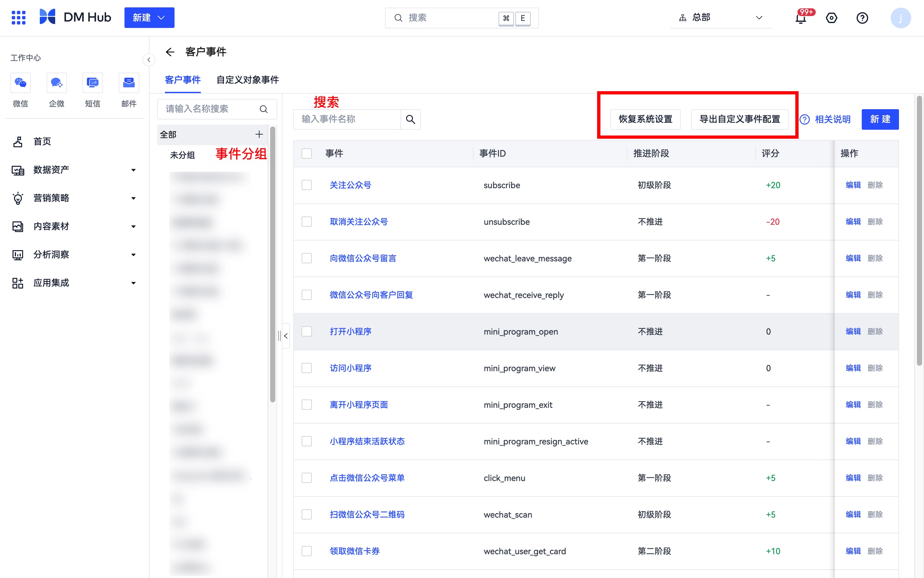Click the page vertical scrollbar

click(x=919, y=231)
